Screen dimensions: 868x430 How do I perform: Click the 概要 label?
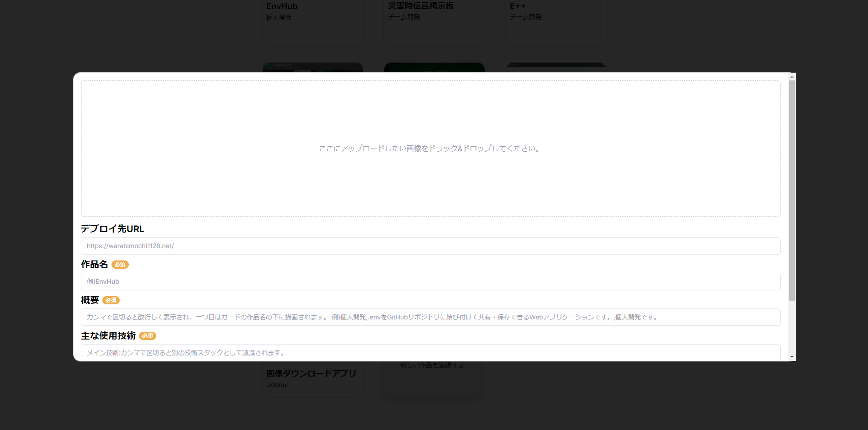(90, 300)
